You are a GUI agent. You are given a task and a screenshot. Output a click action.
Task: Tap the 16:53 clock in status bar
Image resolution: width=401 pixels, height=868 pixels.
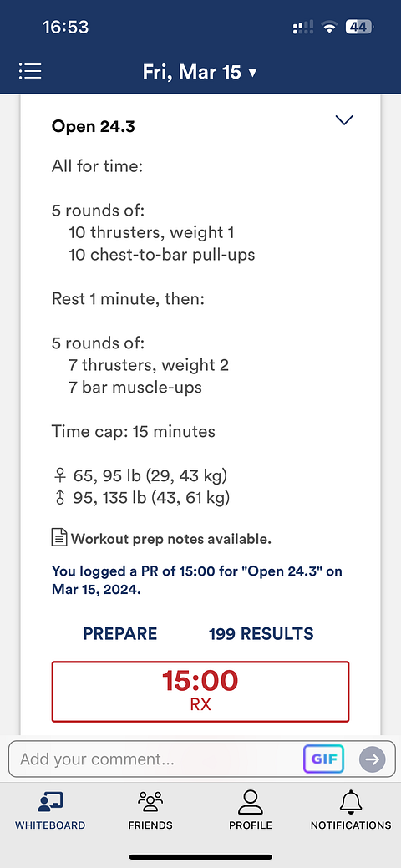pyautogui.click(x=65, y=27)
